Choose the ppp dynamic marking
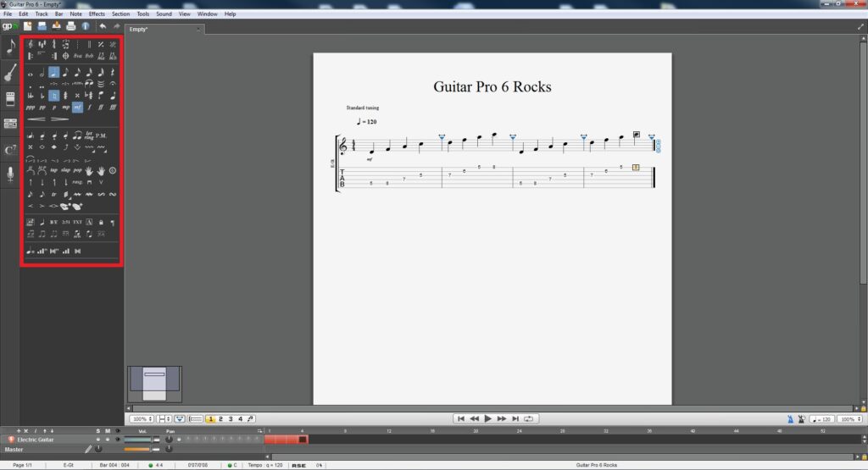This screenshot has width=868, height=470. pos(31,108)
